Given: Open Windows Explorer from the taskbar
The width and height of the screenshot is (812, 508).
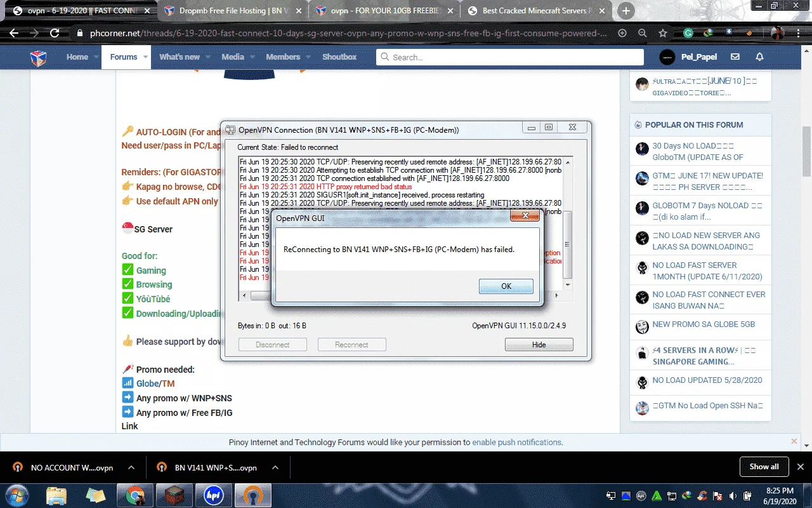Looking at the screenshot, I should pos(56,495).
